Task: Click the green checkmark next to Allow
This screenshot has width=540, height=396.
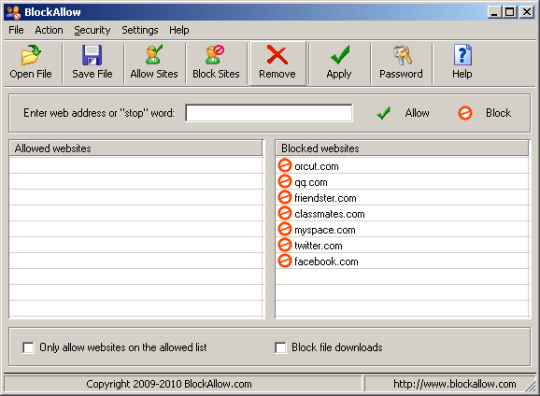Action: (383, 113)
